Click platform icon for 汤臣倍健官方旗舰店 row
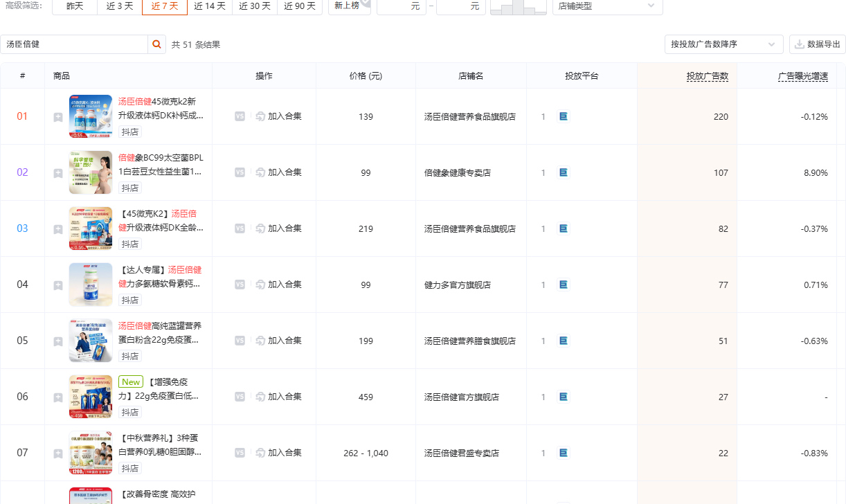The height and width of the screenshot is (504, 846). click(564, 397)
